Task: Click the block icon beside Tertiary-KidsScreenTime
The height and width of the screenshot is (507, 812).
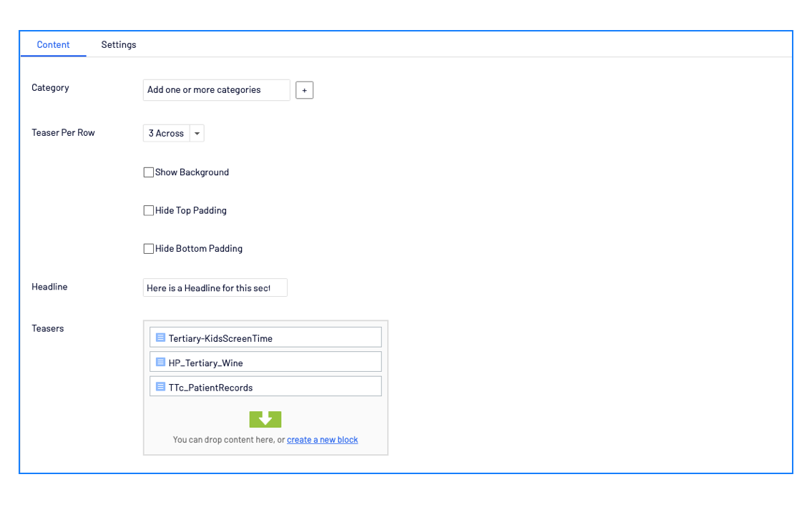Action: pyautogui.click(x=160, y=338)
